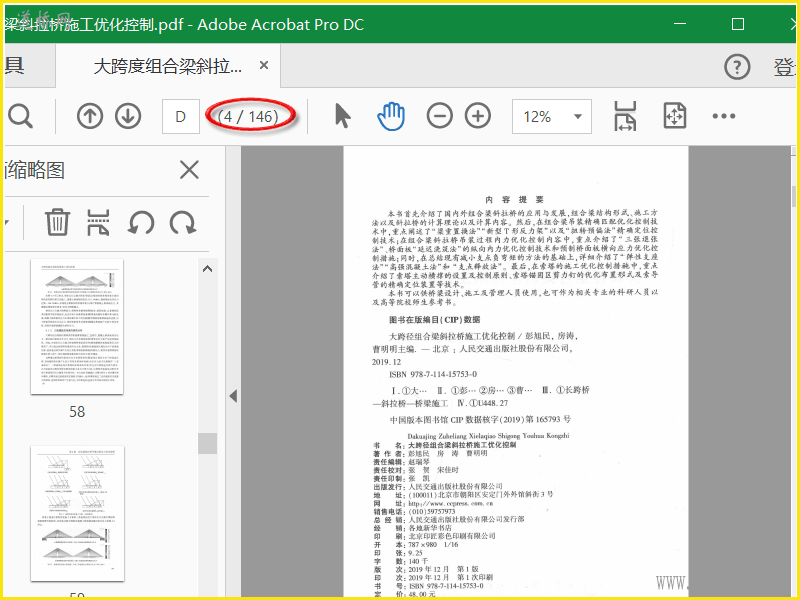Screen dimensions: 800x600
Task: Rotate page counterclockwise
Action: [x=140, y=222]
